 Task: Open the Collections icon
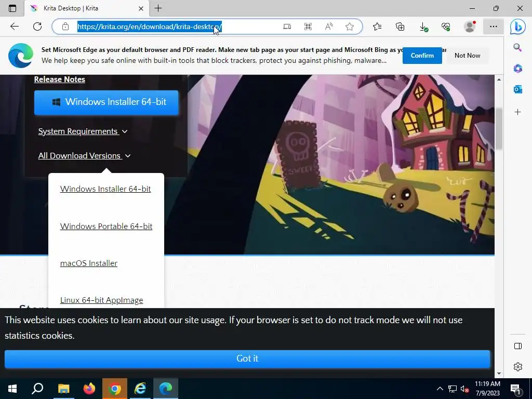pos(400,26)
